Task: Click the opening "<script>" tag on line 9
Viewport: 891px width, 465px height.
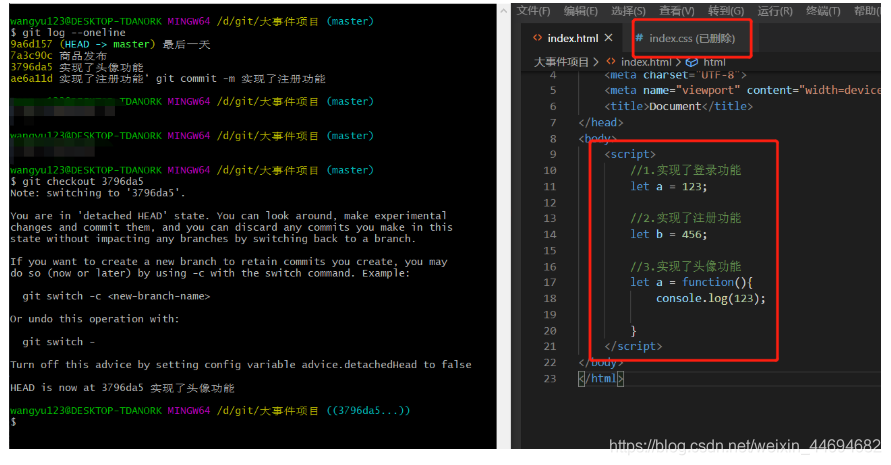Action: click(630, 154)
